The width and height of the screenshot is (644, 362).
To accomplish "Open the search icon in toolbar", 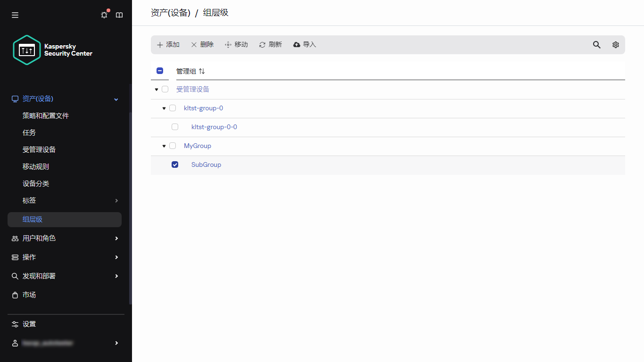I will pyautogui.click(x=596, y=44).
